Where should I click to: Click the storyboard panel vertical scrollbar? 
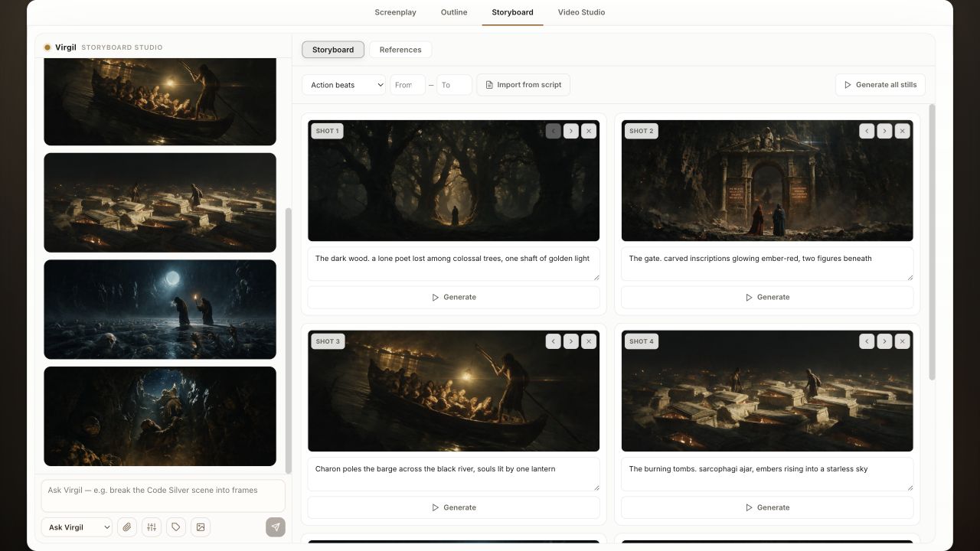tap(932, 242)
